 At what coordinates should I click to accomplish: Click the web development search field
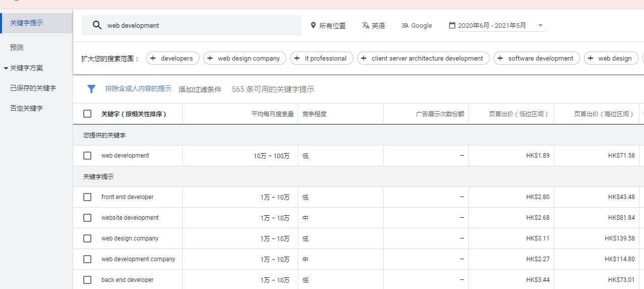202,25
